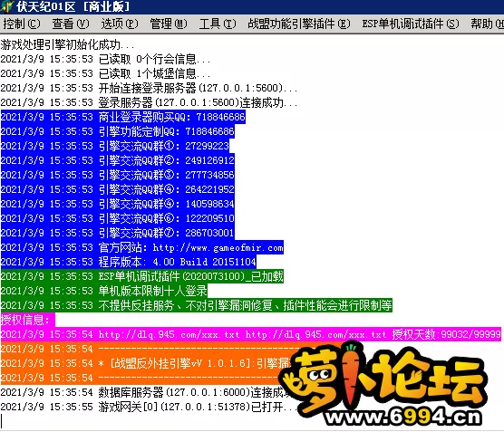Click the 引擎交流QQ群③ 277734856 line
This screenshot has width=504, height=432.
click(118, 175)
